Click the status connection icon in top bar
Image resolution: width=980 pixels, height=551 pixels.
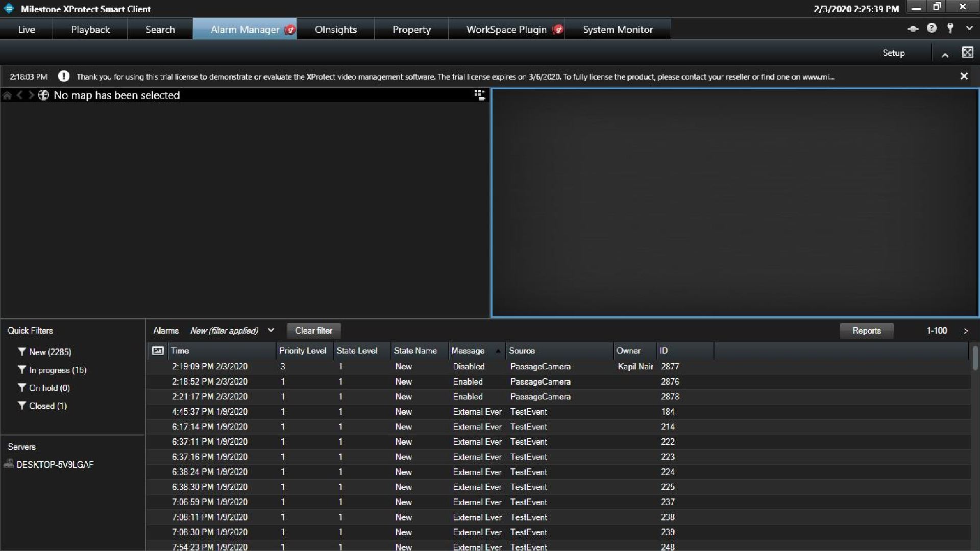click(x=913, y=29)
